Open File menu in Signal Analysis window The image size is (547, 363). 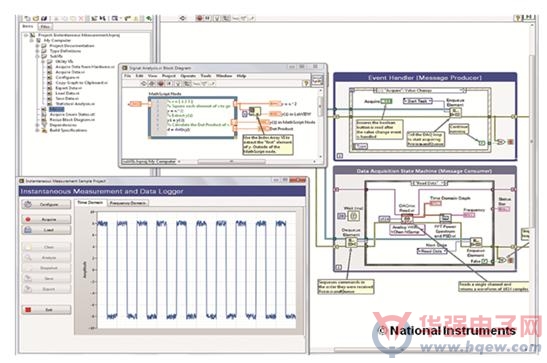(128, 76)
